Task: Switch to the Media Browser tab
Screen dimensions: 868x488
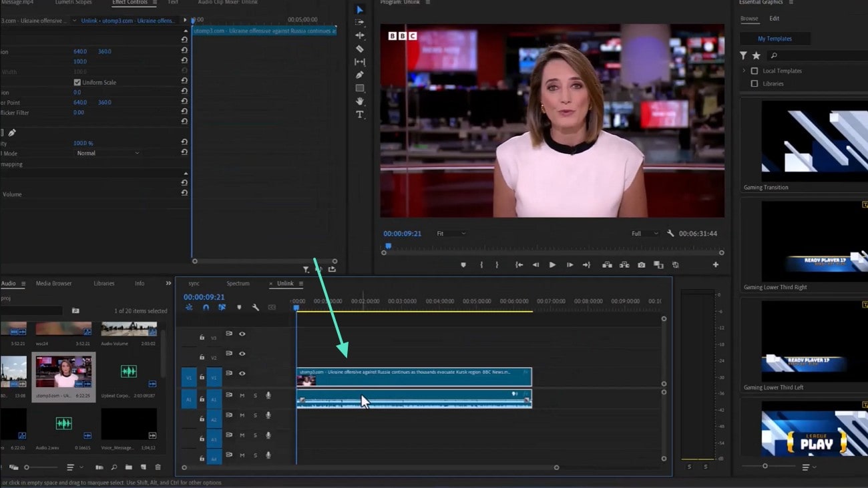Action: [53, 284]
